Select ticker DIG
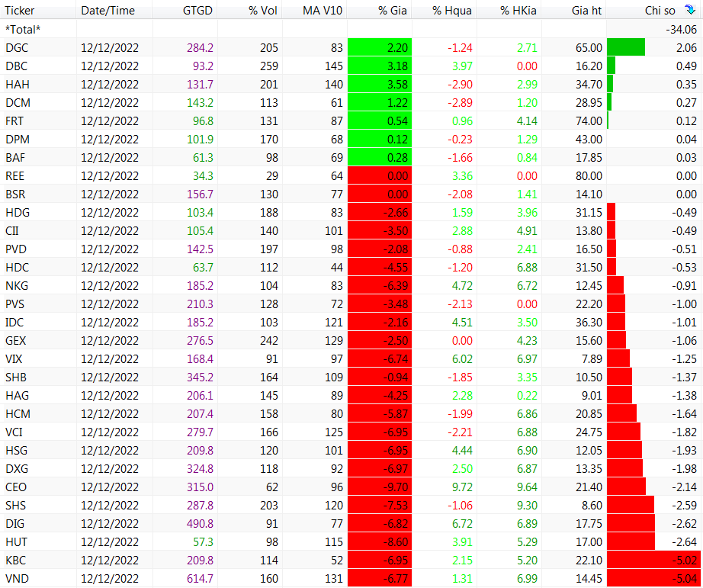Image resolution: width=703 pixels, height=588 pixels. (14, 524)
